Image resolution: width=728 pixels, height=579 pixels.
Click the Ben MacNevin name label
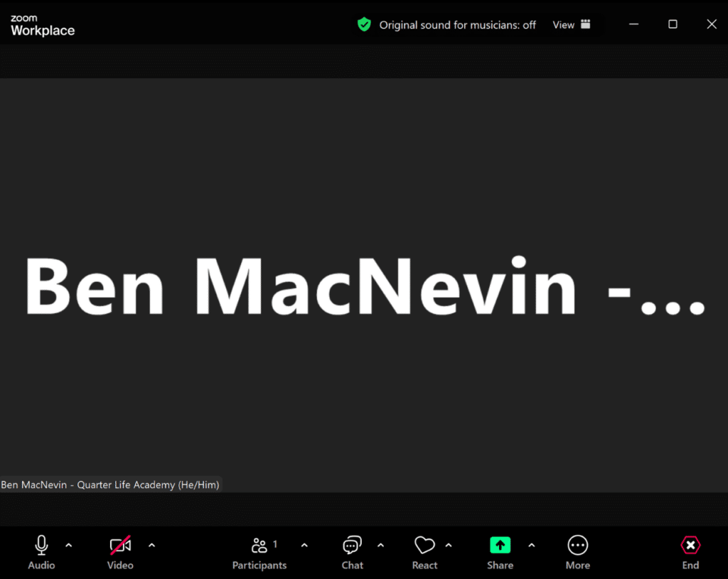[x=110, y=485]
